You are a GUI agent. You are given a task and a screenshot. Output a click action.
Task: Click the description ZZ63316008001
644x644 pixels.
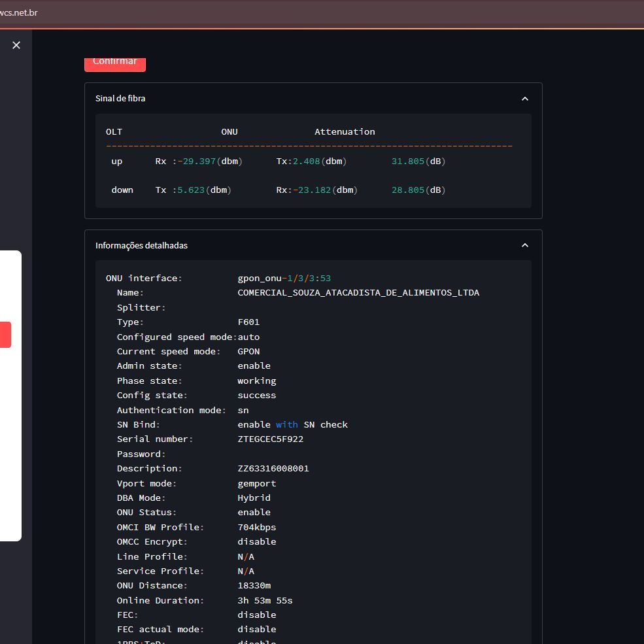(273, 468)
